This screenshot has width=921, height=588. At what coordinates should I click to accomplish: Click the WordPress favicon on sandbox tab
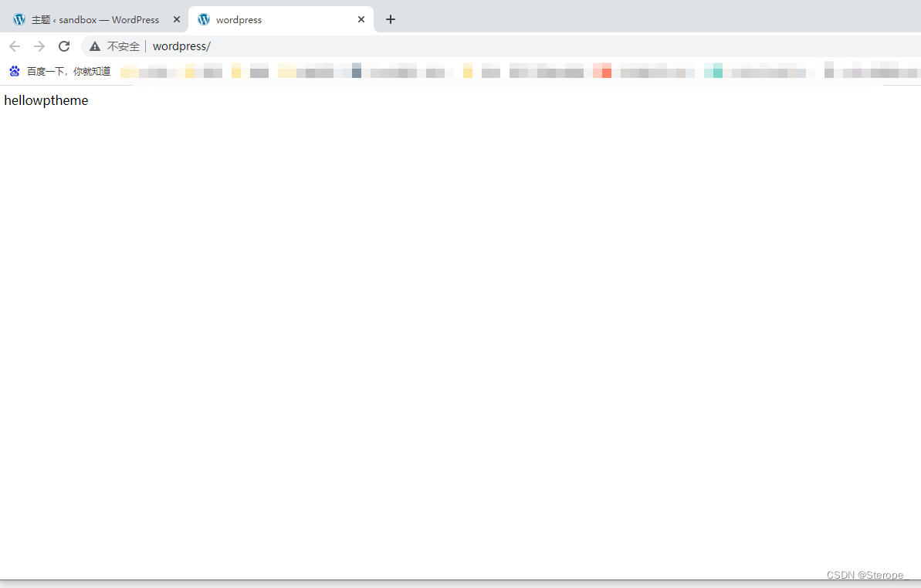click(19, 20)
